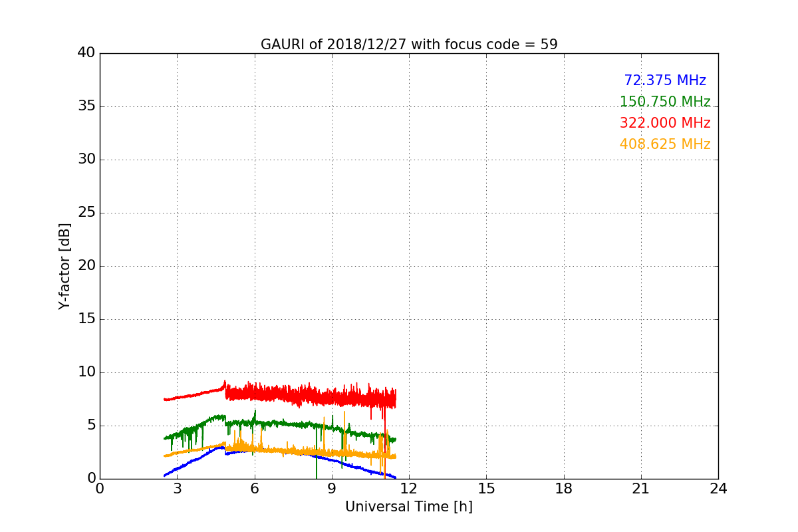Click the y-axis tick label 20
The width and height of the screenshot is (798, 532).
click(x=86, y=266)
